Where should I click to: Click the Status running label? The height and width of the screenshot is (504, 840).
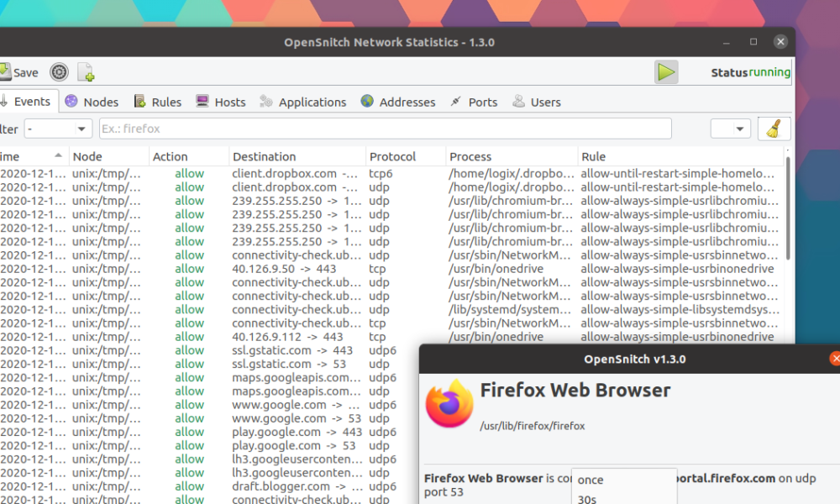750,72
